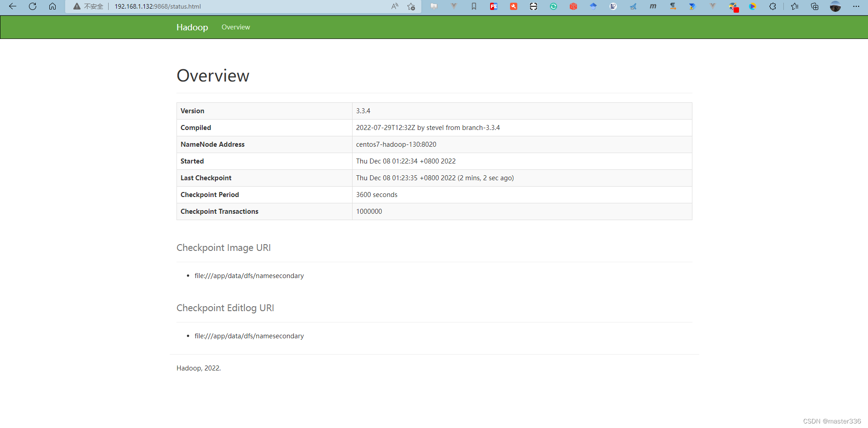Open the red dice extension icon
Image resolution: width=868 pixels, height=428 pixels.
573,6
